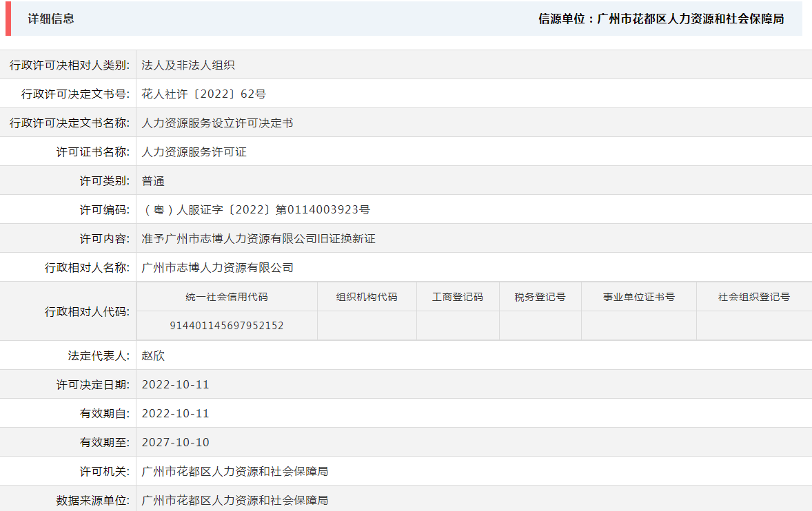Click the 工商登记码 column header
This screenshot has height=511, width=812.
457,297
